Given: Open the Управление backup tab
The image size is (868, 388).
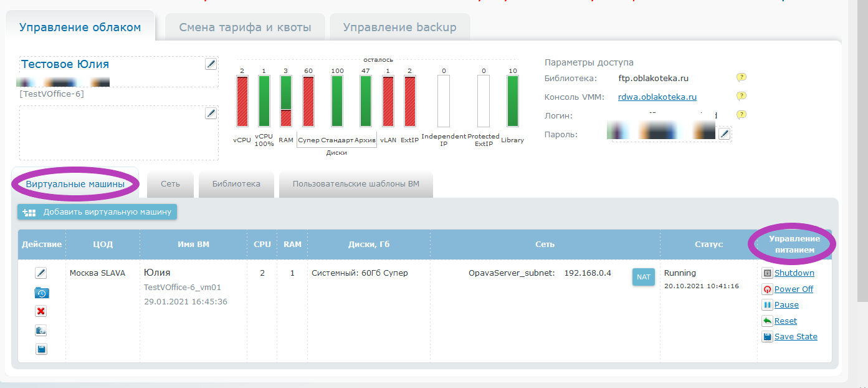Looking at the screenshot, I should [x=399, y=27].
